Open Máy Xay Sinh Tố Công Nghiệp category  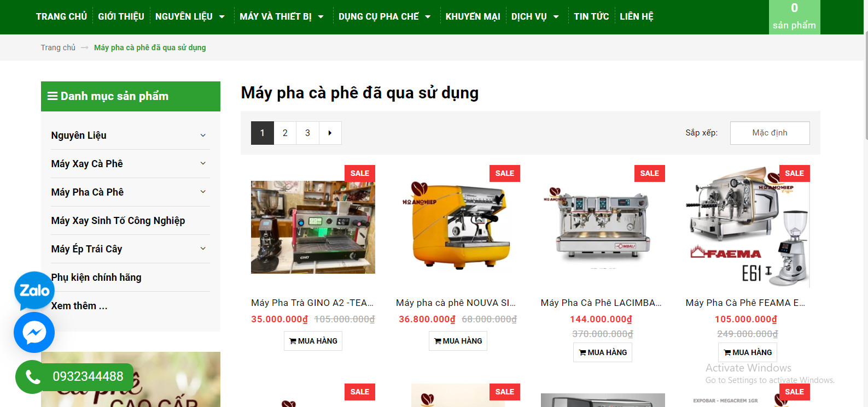(118, 221)
